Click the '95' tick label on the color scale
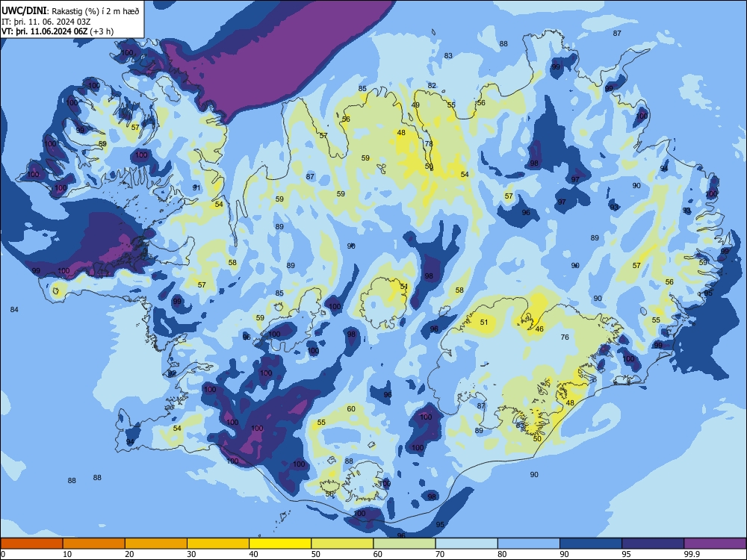The width and height of the screenshot is (747, 560). 626,554
